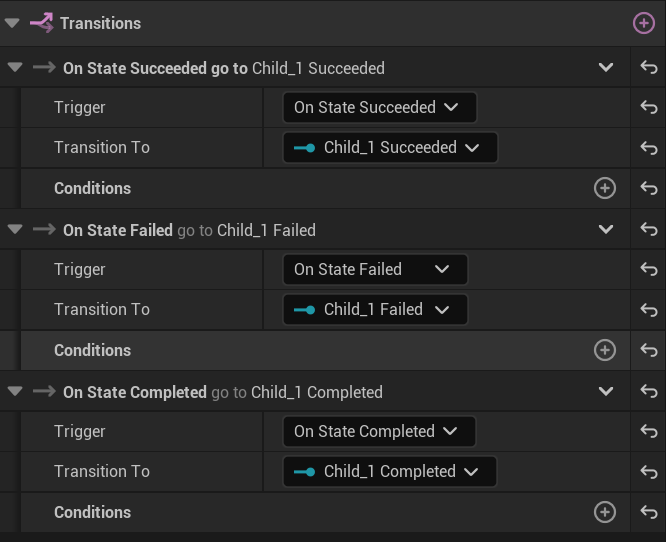Open options chevron for On State Succeeded transition
Image resolution: width=666 pixels, height=542 pixels.
click(606, 68)
